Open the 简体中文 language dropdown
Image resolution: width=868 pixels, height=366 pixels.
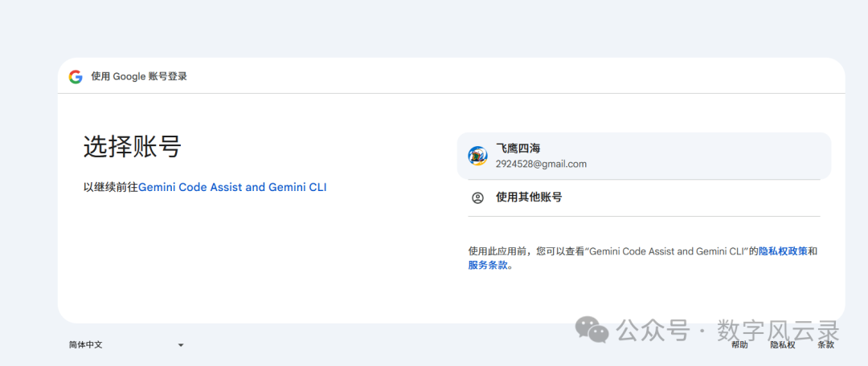point(126,345)
